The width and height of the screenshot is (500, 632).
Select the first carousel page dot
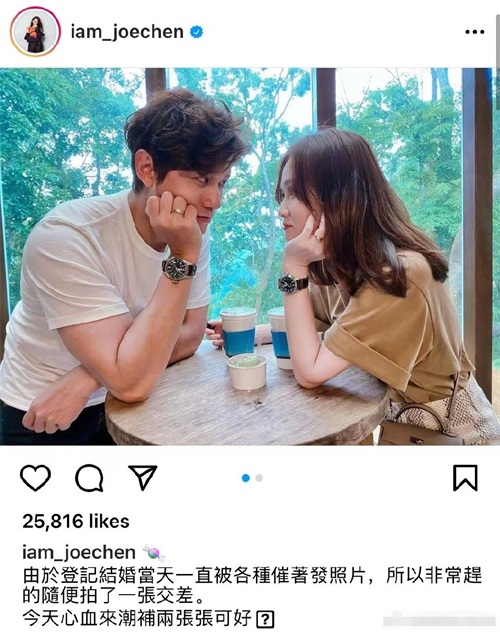[246, 478]
